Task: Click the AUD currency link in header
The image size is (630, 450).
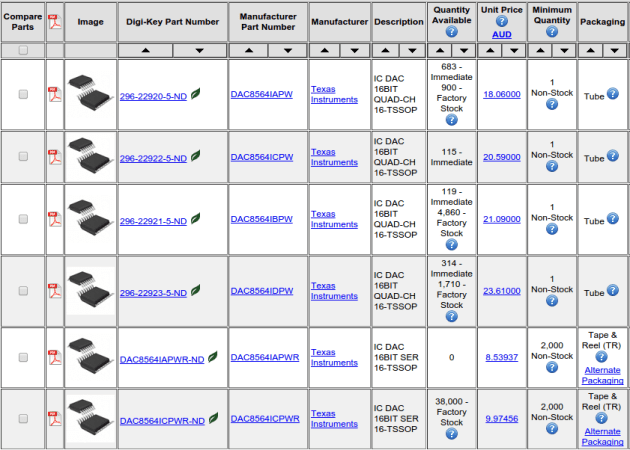Action: 502,34
